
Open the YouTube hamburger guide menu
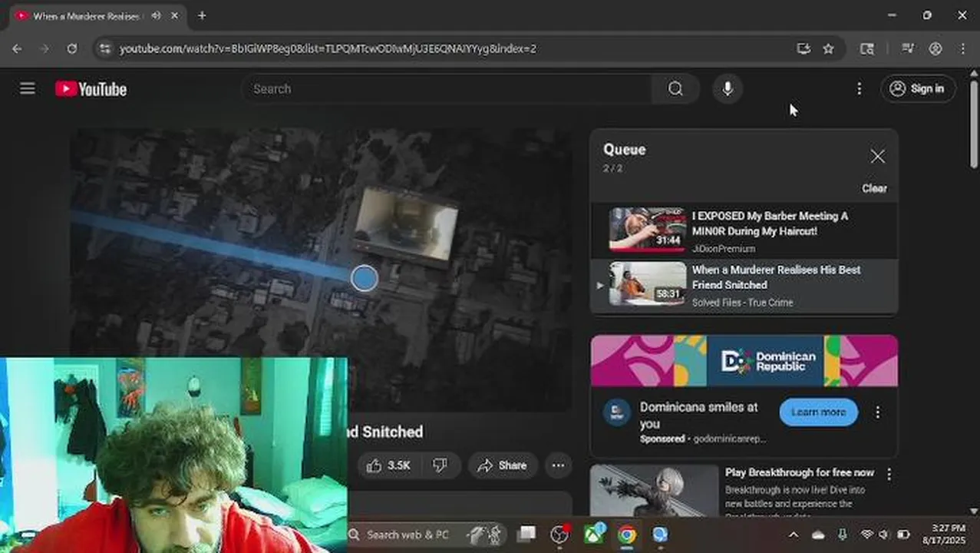[28, 88]
